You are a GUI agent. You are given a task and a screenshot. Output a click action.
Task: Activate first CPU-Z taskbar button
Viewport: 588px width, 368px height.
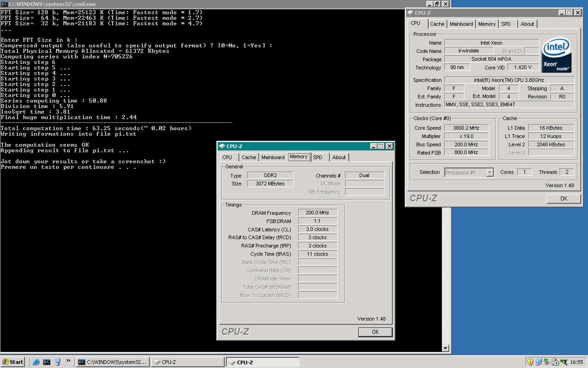click(187, 362)
